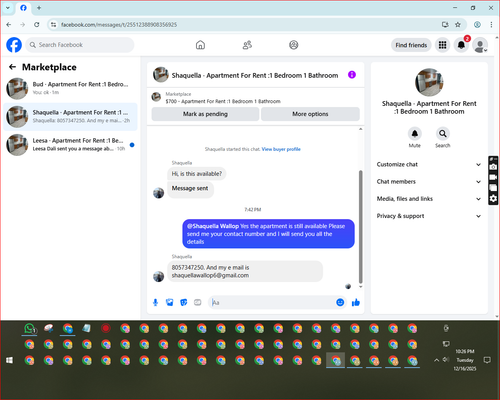Open the Friends icon in the top navigation
Screen dimensions: 500x400
(x=247, y=45)
